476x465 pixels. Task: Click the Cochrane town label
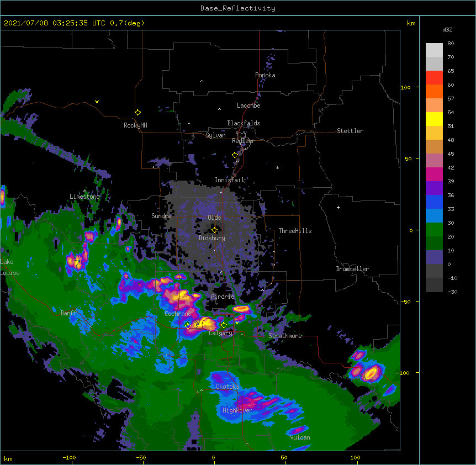[x=178, y=314]
